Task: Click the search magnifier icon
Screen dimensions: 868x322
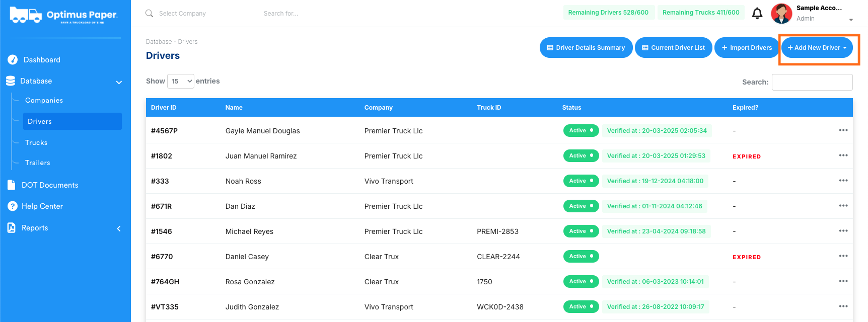Action: click(x=149, y=13)
